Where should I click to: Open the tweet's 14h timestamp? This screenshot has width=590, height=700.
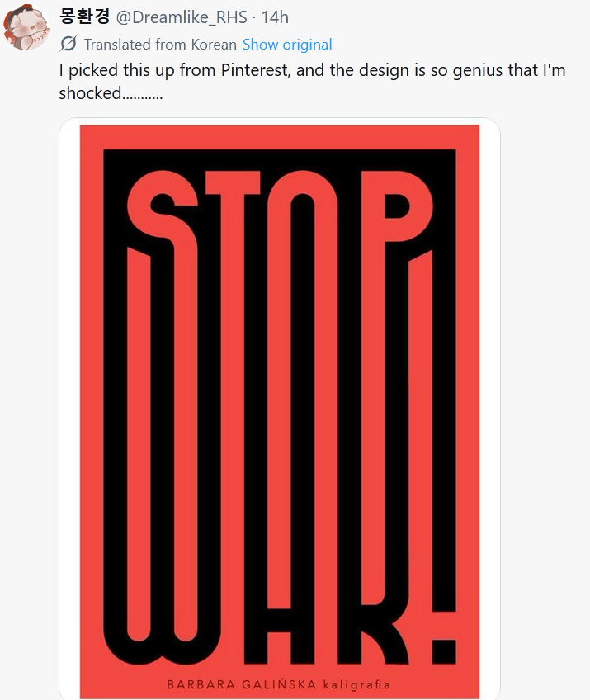(x=276, y=17)
